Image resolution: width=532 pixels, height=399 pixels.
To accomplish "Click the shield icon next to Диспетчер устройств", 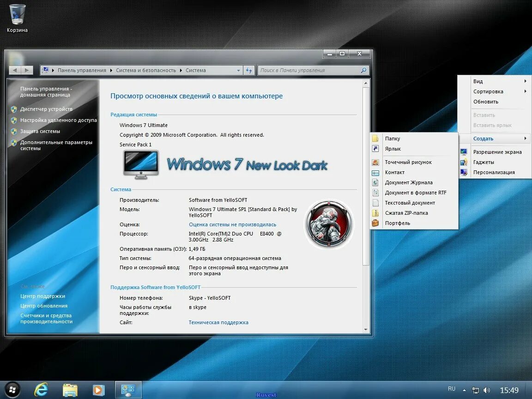I will point(14,109).
